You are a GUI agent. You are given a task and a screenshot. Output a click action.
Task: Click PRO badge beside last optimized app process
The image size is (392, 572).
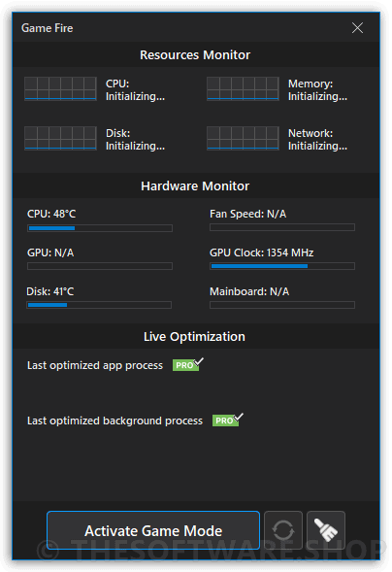187,365
